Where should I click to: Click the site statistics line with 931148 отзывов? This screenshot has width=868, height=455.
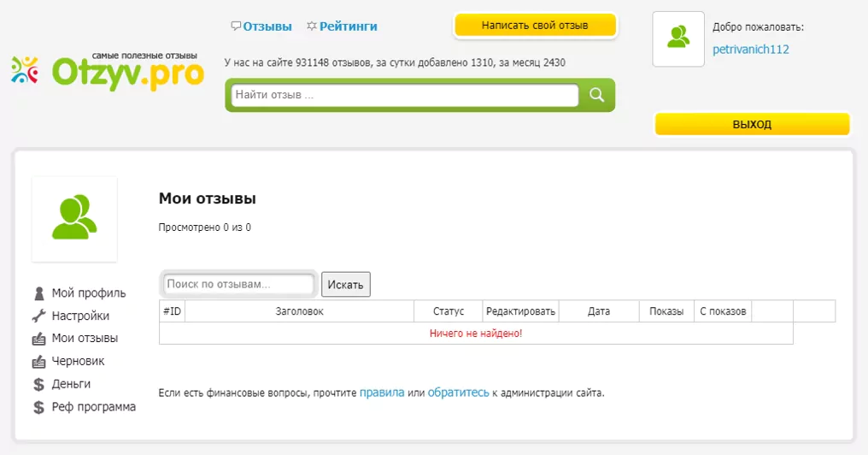click(x=395, y=62)
